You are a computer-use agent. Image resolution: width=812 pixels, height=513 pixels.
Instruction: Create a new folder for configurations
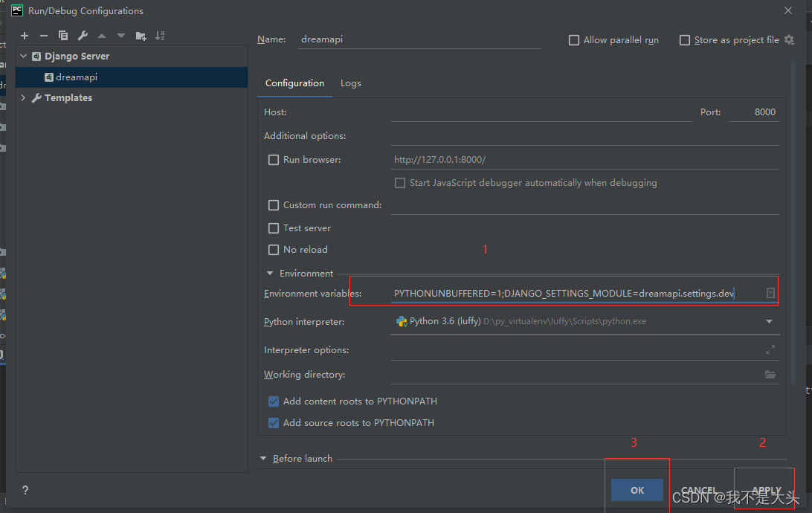pyautogui.click(x=140, y=35)
